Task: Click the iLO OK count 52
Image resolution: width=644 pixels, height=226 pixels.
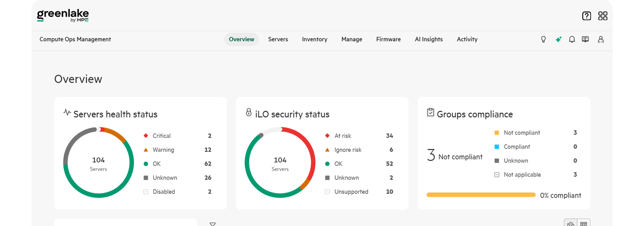Action: coord(389,164)
